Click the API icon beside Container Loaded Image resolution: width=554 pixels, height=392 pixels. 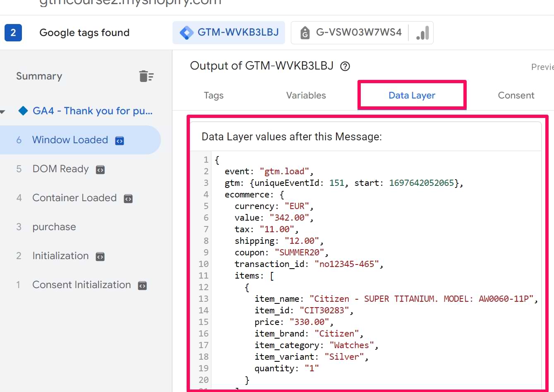128,199
